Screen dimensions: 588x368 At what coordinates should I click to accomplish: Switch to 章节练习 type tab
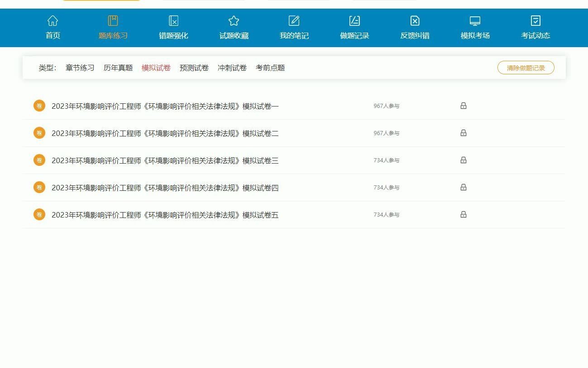pyautogui.click(x=80, y=68)
